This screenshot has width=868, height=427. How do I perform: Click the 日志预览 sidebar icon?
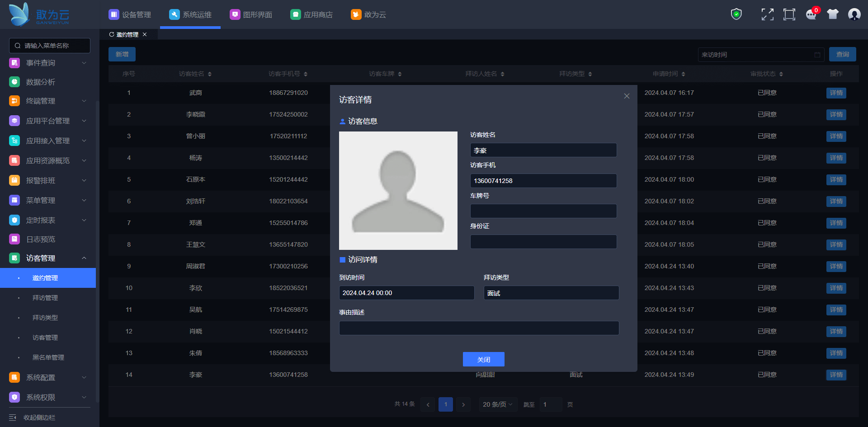[14, 239]
